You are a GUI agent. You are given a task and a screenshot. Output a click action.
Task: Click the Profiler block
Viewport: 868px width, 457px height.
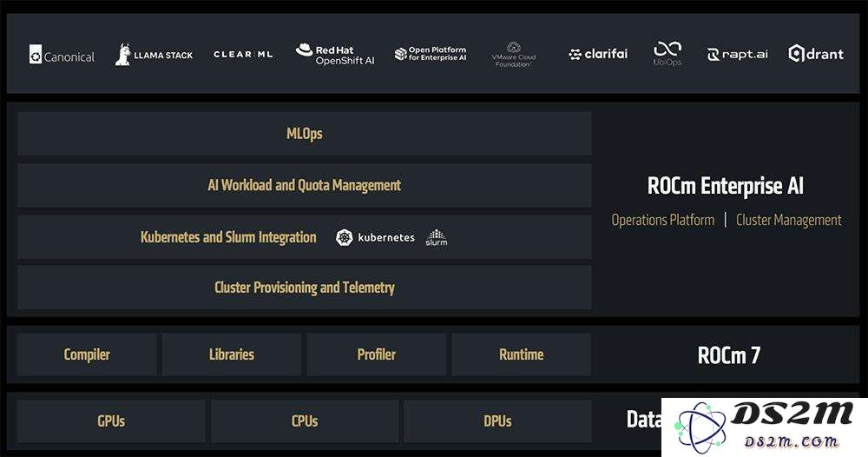click(377, 354)
